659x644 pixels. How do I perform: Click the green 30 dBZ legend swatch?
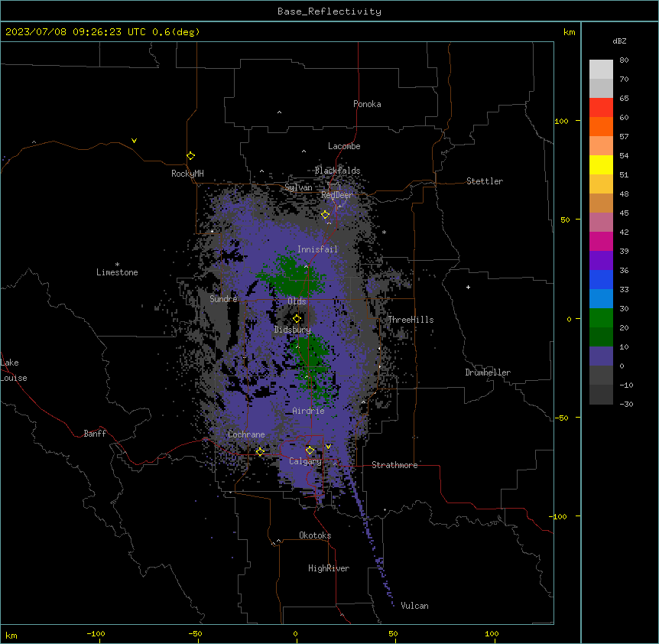(601, 318)
